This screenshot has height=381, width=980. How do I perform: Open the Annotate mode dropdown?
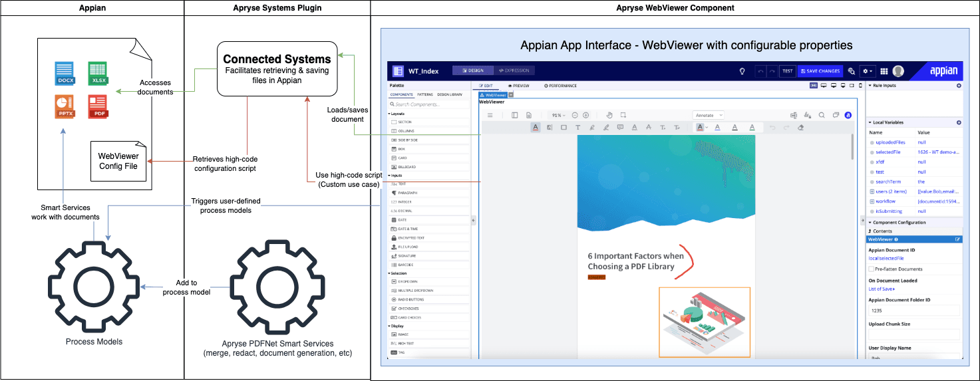[x=708, y=115]
